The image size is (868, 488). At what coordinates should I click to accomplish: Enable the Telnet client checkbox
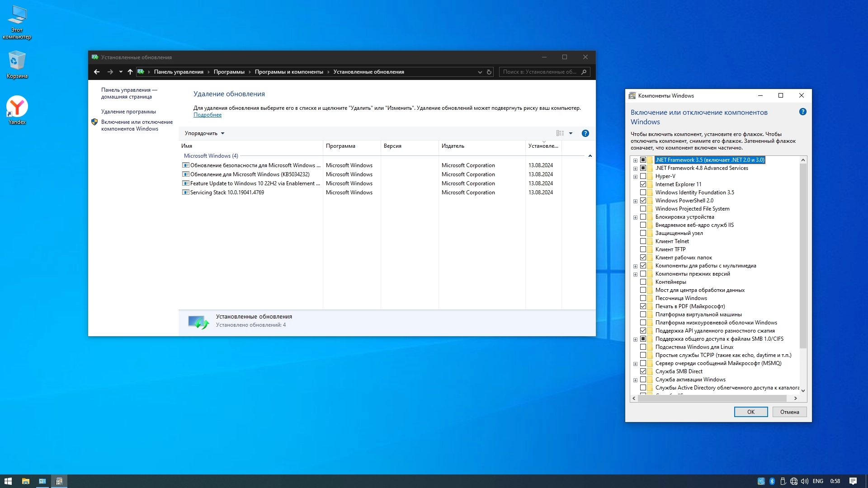643,241
